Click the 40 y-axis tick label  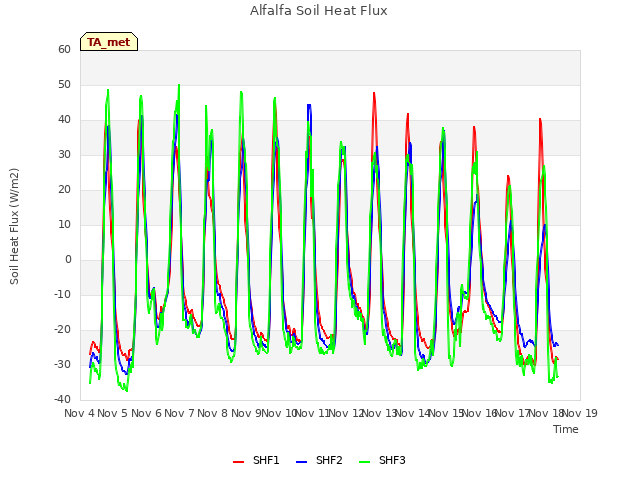pos(64,120)
